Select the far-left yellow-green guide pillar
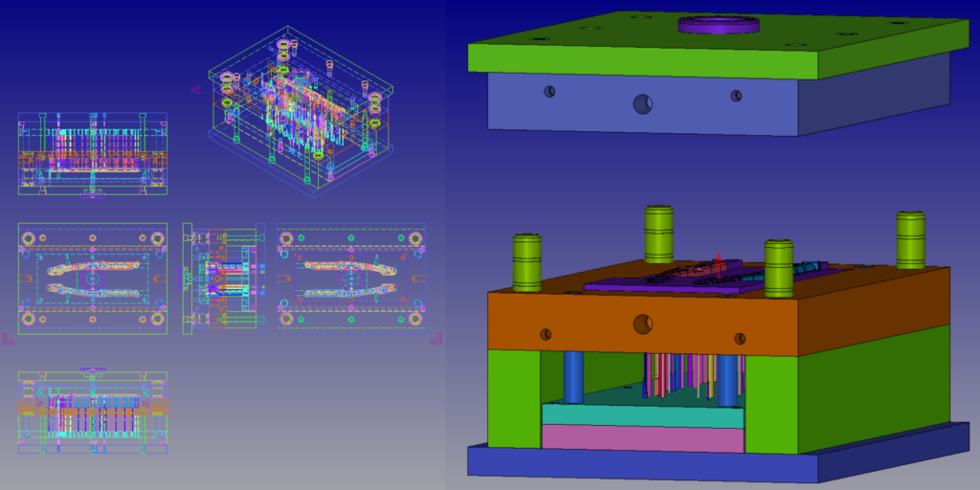The height and width of the screenshot is (490, 980). (527, 262)
